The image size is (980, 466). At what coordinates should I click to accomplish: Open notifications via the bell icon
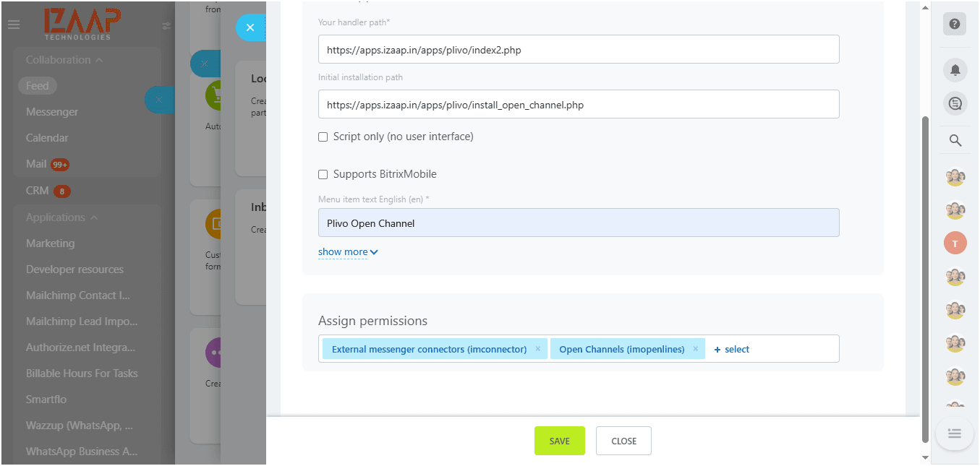954,69
